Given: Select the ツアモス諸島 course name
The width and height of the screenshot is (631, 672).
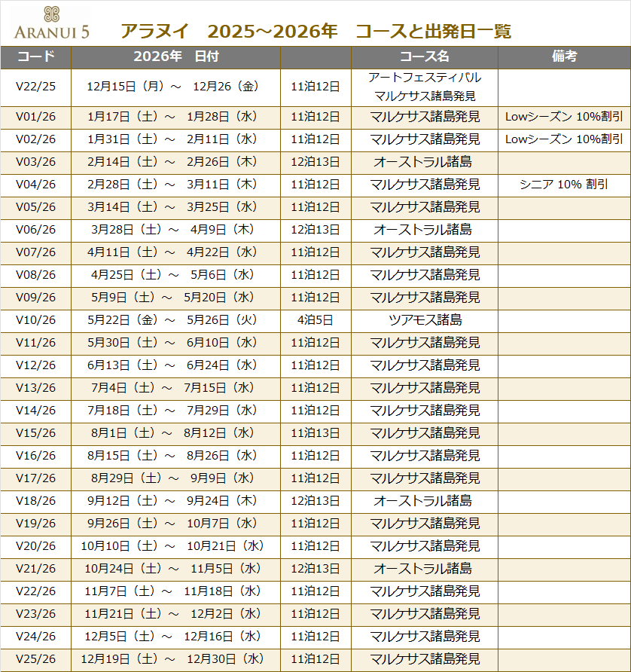Looking at the screenshot, I should point(425,320).
